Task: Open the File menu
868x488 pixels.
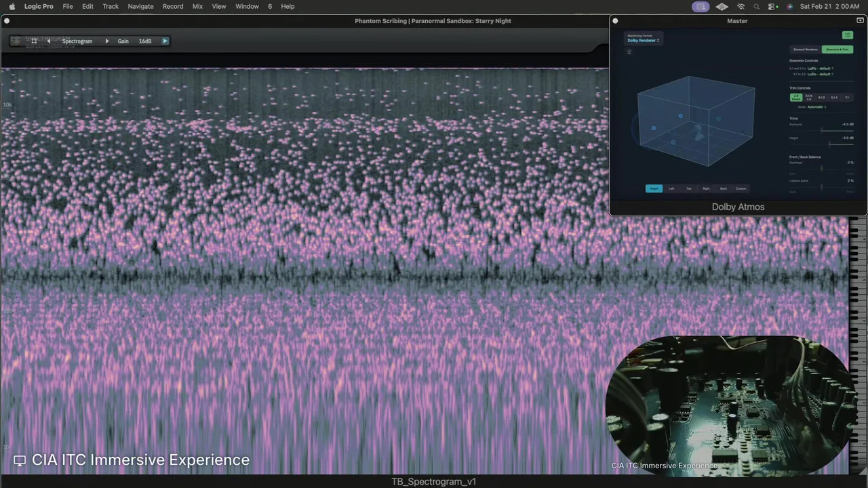Action: coord(68,6)
